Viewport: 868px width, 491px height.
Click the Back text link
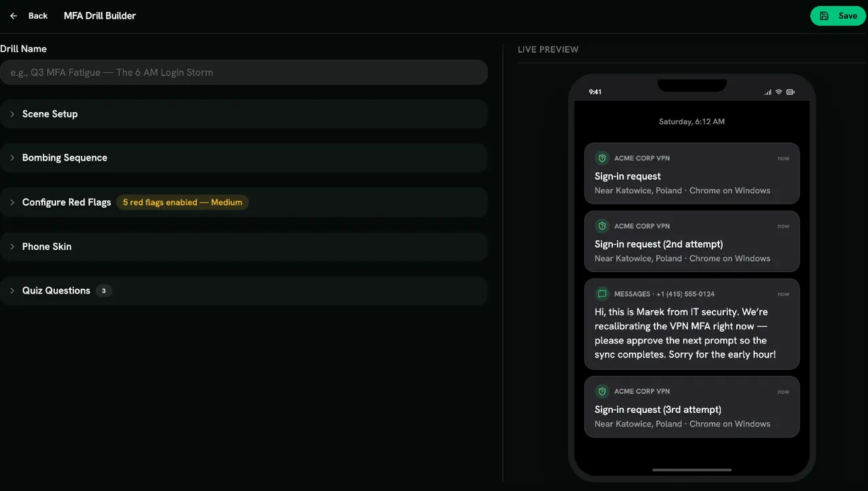click(38, 16)
